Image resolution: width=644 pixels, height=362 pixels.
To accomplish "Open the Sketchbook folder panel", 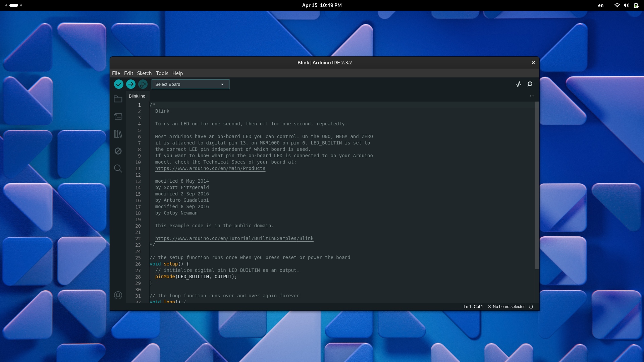I will click(118, 99).
